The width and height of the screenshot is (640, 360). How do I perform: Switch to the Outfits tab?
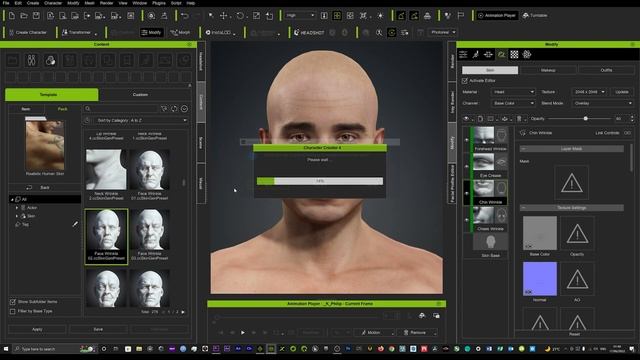tap(606, 70)
